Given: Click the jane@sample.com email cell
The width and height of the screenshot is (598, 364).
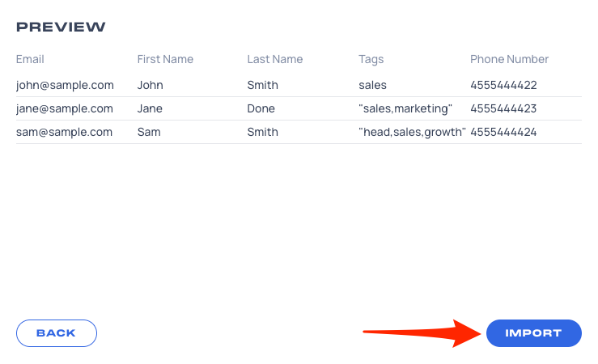Looking at the screenshot, I should [65, 108].
